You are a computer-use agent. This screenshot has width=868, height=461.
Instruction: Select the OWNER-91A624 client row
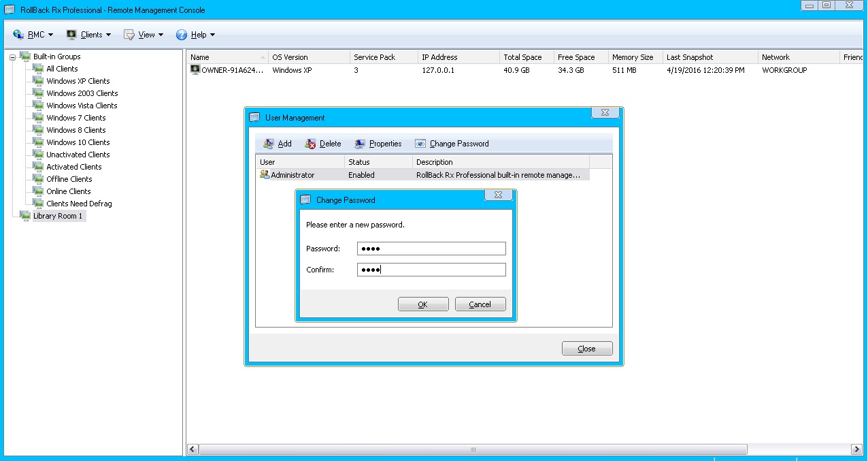click(x=524, y=70)
